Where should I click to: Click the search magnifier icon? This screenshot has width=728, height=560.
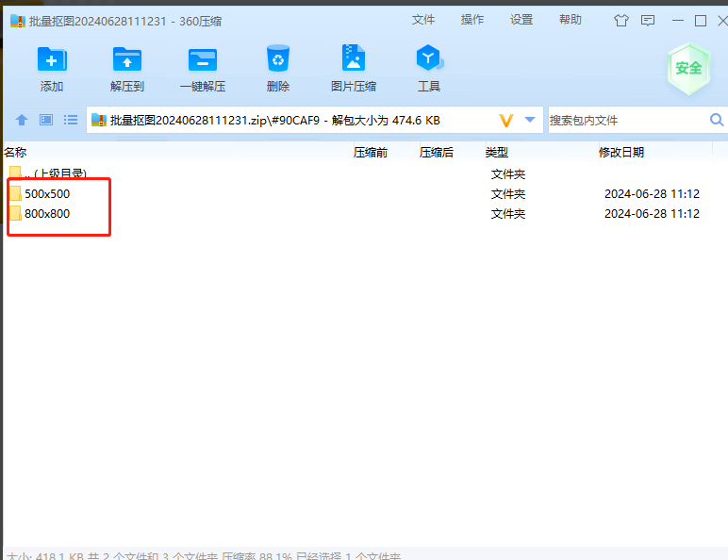tap(717, 121)
